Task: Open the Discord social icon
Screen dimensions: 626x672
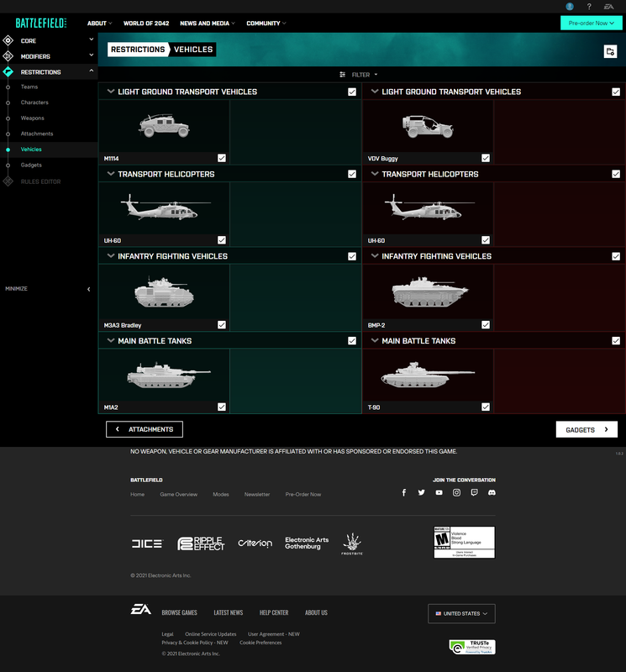Action: pyautogui.click(x=492, y=492)
